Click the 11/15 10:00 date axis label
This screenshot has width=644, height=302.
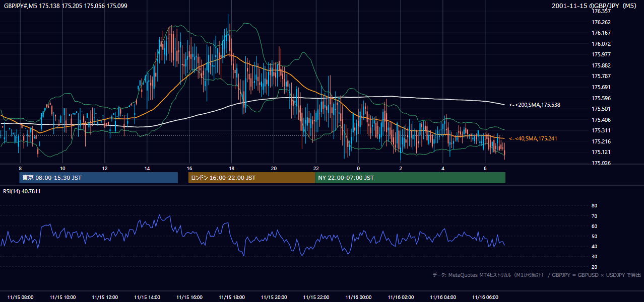click(63, 297)
